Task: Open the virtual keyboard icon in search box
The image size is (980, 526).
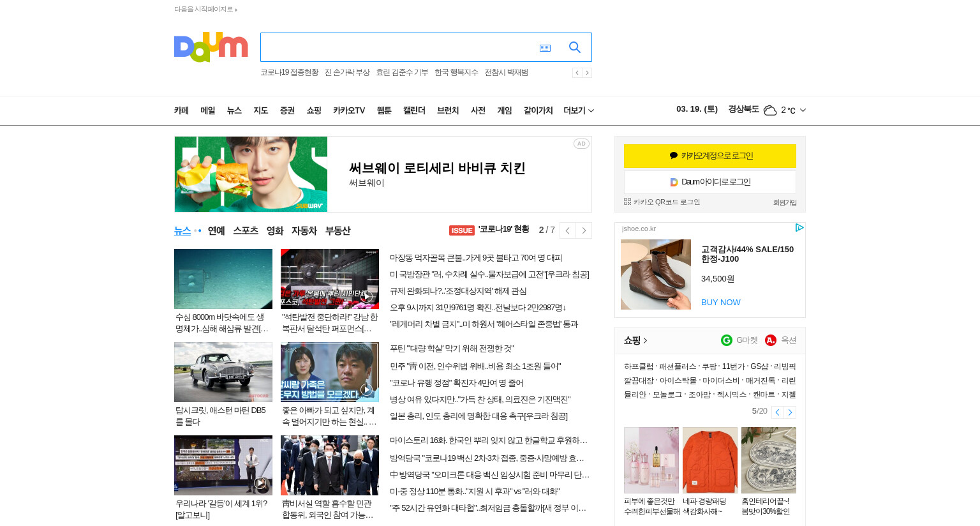Action: pyautogui.click(x=545, y=48)
